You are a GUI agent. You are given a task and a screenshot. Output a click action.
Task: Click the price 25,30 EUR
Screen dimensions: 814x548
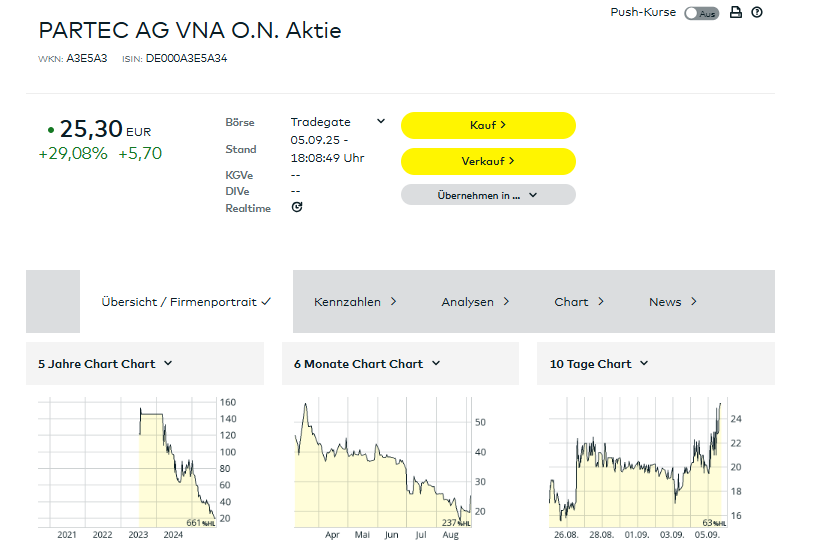click(105, 129)
